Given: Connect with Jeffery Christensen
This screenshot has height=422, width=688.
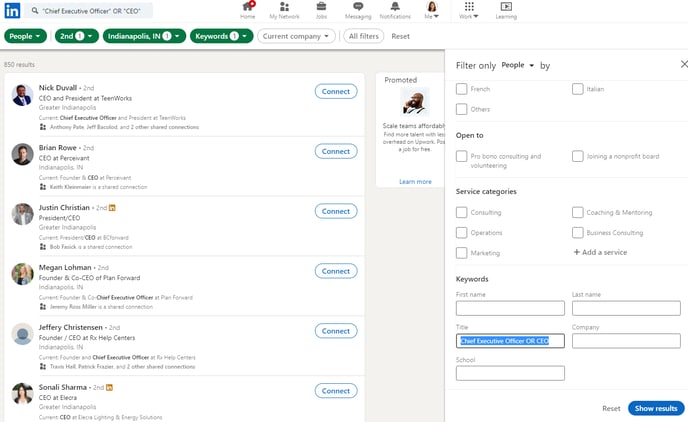Looking at the screenshot, I should point(336,331).
